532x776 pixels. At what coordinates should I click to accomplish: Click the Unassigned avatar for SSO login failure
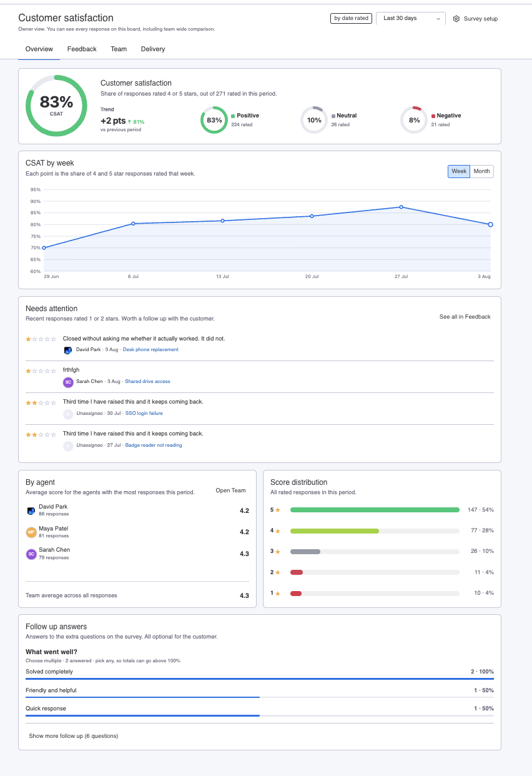68,414
